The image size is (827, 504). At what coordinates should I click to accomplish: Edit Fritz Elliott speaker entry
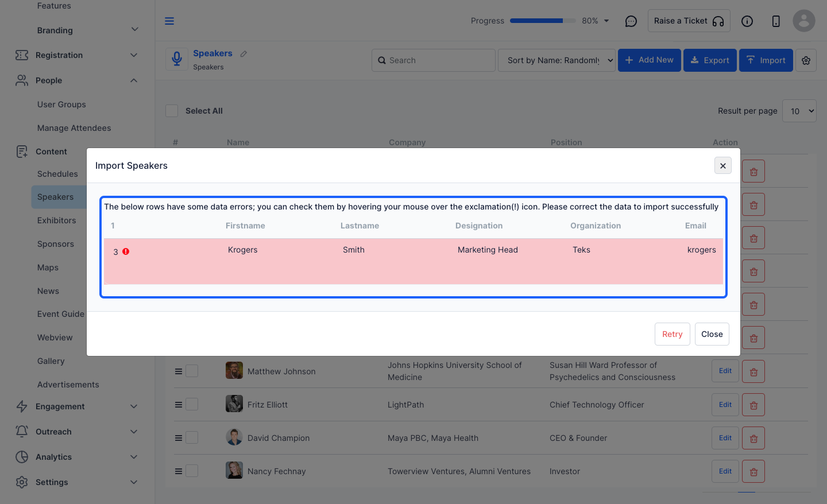click(725, 405)
